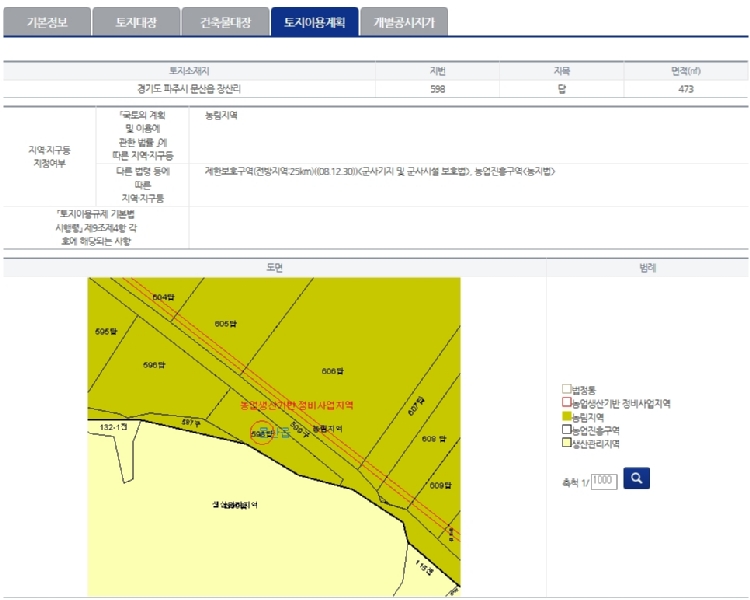Open the 기본정보 tab
The image size is (750, 600).
(x=47, y=22)
